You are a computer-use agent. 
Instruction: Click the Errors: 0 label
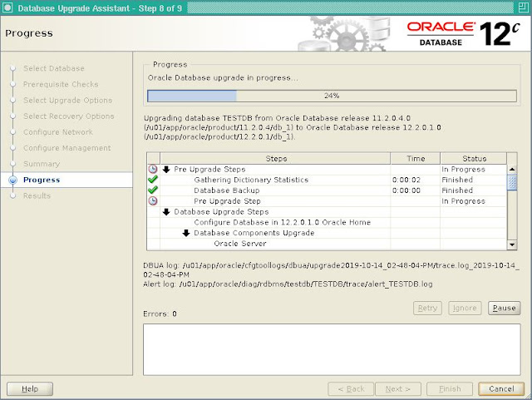pyautogui.click(x=160, y=314)
